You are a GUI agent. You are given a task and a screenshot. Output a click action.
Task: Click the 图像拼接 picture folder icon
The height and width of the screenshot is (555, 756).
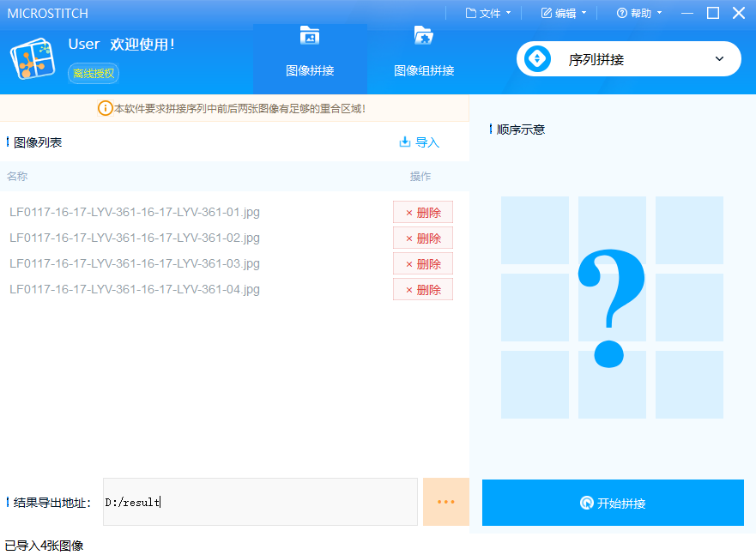pos(310,36)
